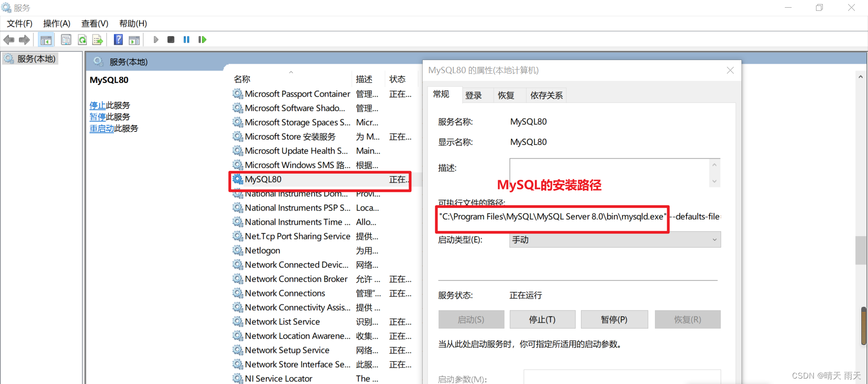868x384 pixels.
Task: Click gear icon of Netlogon service
Action: coord(238,250)
